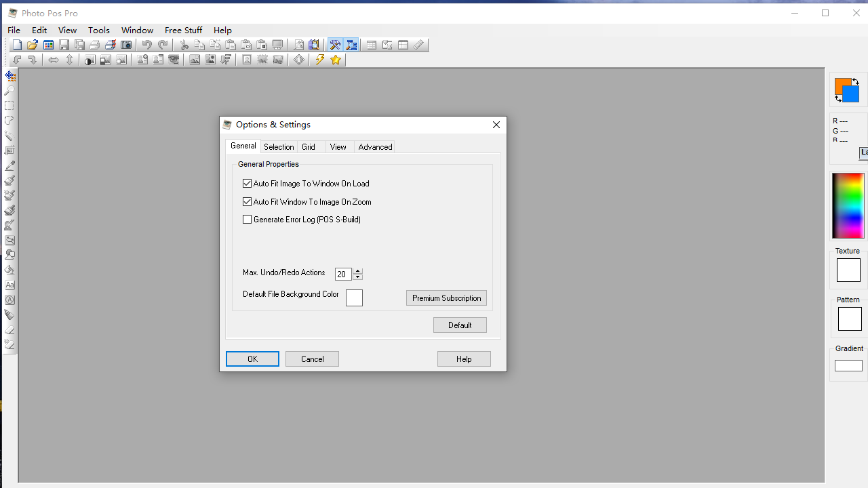Click the New file icon
Viewport: 868px width, 488px height.
pos(17,45)
